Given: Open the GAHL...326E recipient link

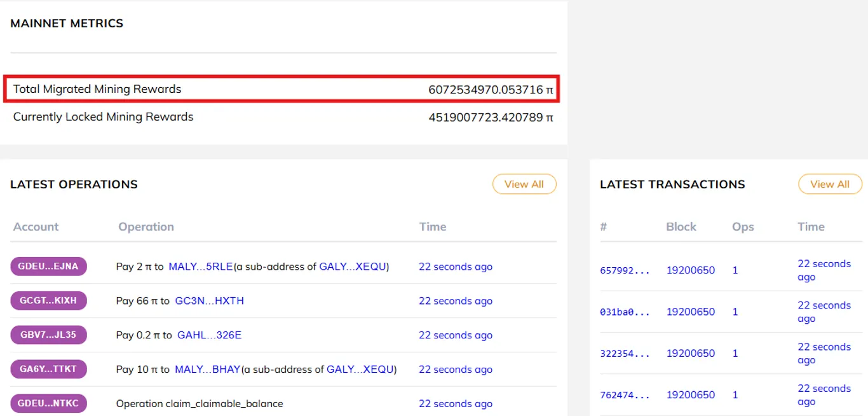Looking at the screenshot, I should click(209, 335).
